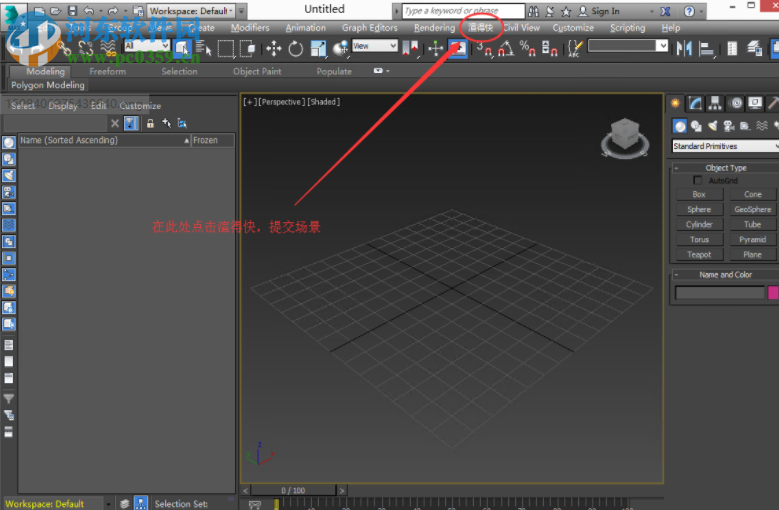The width and height of the screenshot is (779, 510).
Task: Open the Hierarchy command panel tab
Action: click(716, 103)
